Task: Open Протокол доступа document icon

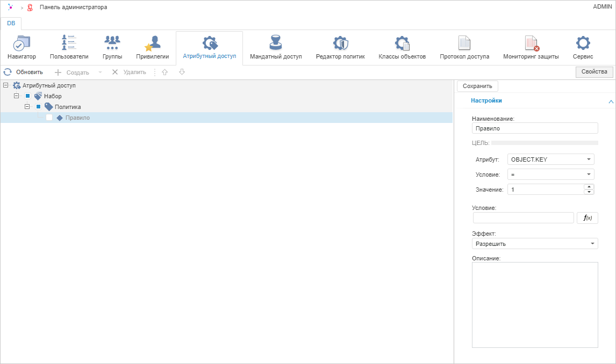Action: pyautogui.click(x=464, y=43)
